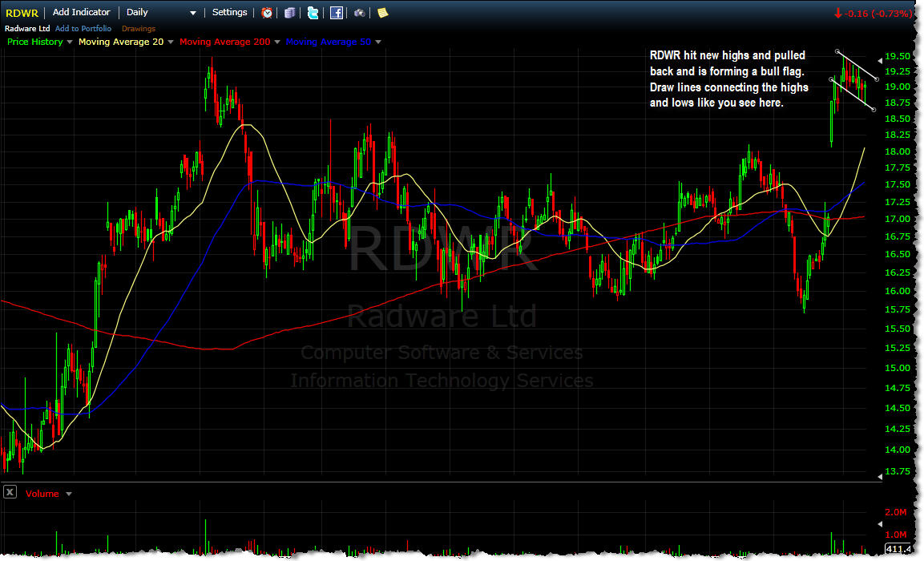The height and width of the screenshot is (561, 924).
Task: Take chart snapshot with camera icon
Action: [360, 12]
